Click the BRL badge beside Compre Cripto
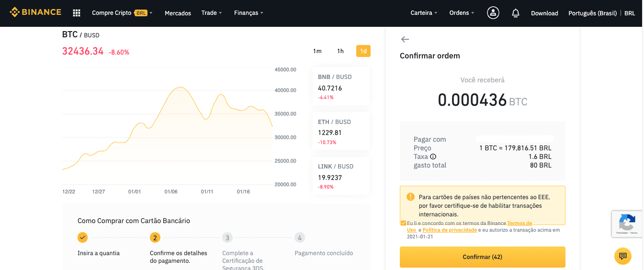 click(141, 13)
